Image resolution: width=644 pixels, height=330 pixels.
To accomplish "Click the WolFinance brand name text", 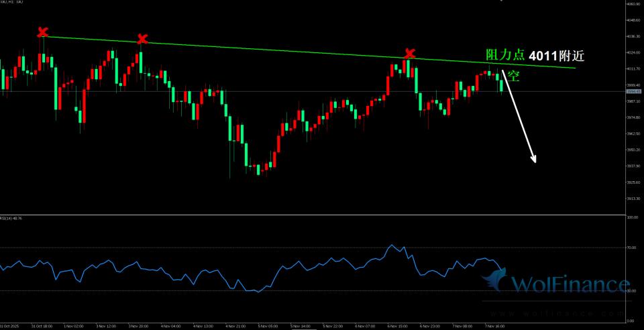I will click(570, 286).
